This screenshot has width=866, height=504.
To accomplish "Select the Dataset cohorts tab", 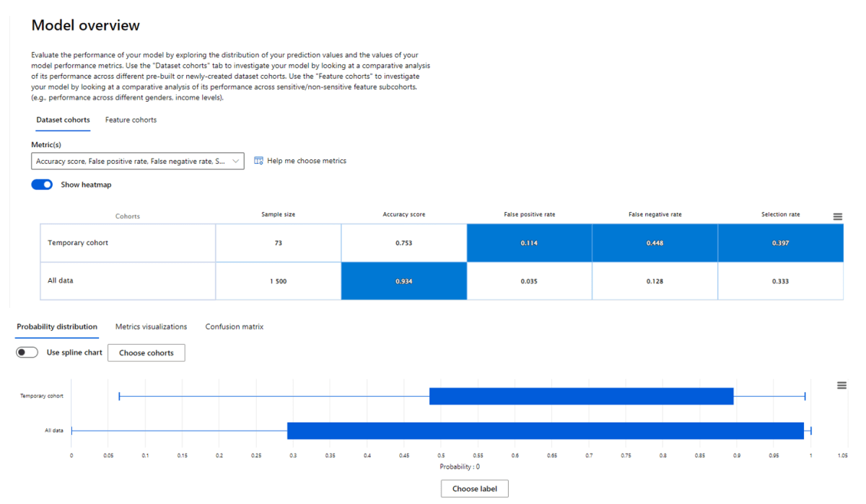I will [x=63, y=120].
